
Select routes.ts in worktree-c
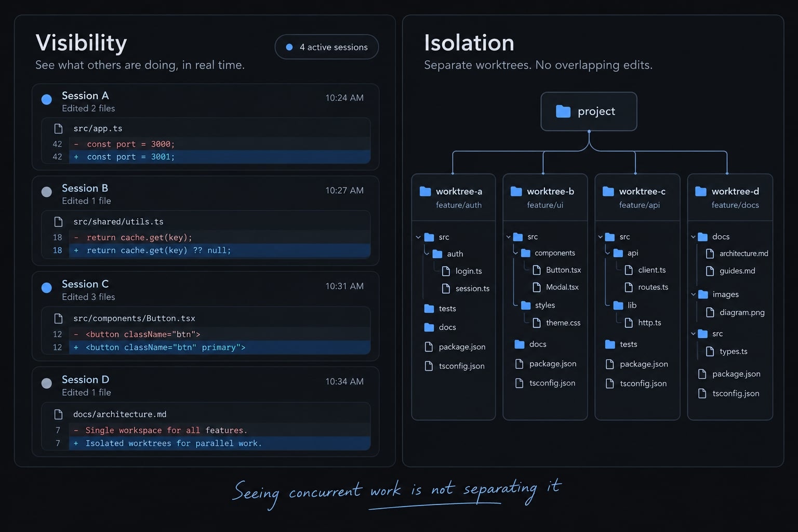tap(646, 287)
